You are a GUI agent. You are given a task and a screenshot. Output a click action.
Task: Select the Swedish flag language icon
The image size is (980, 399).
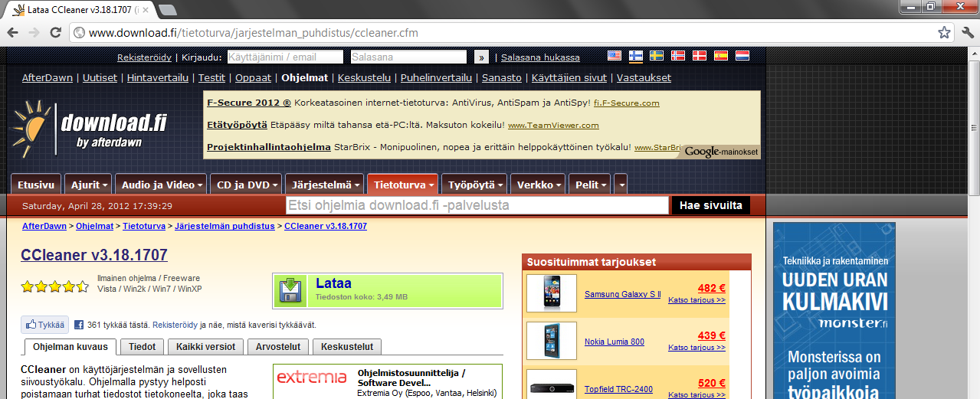point(657,56)
